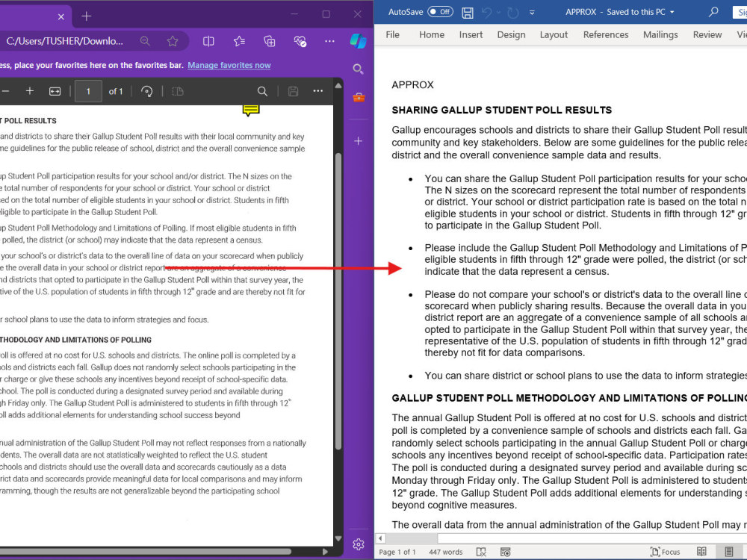
Task: Click the PDF horizontal scrollbar right arrow
Action: (326, 552)
